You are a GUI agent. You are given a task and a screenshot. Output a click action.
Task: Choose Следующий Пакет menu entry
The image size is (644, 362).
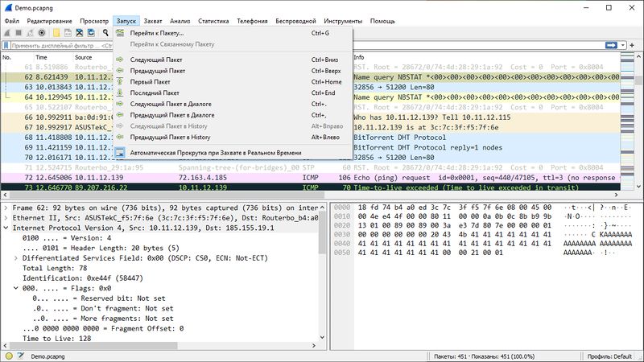233,60
